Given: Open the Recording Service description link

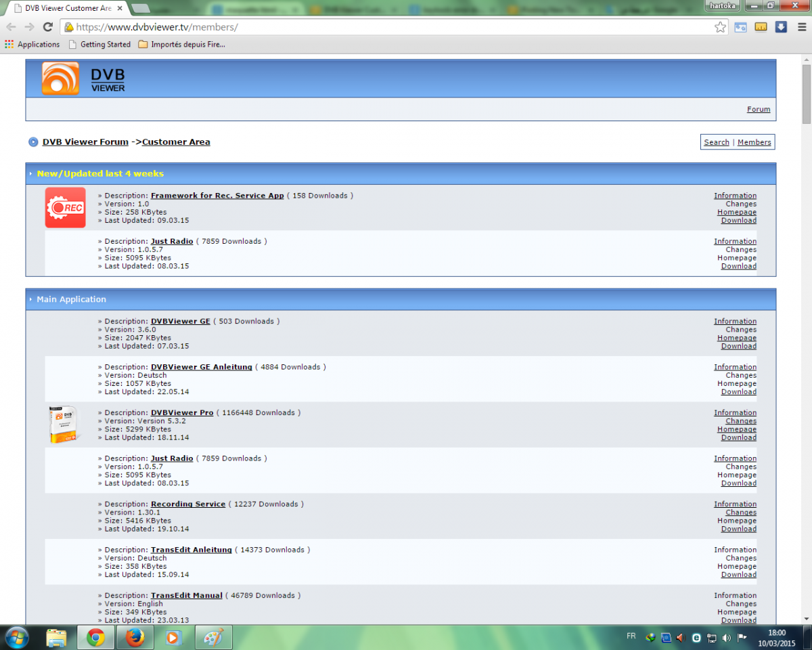Looking at the screenshot, I should [187, 504].
